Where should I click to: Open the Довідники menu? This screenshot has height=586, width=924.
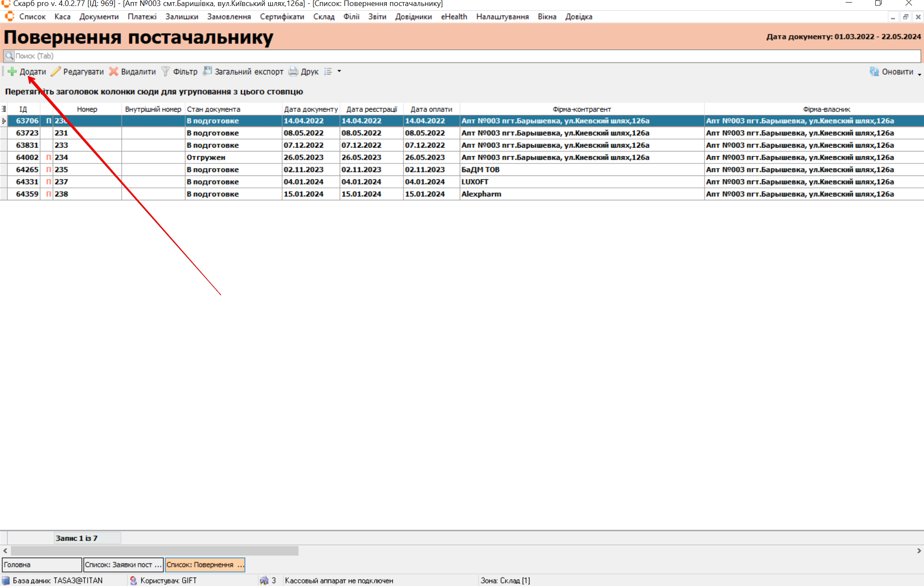(x=413, y=17)
